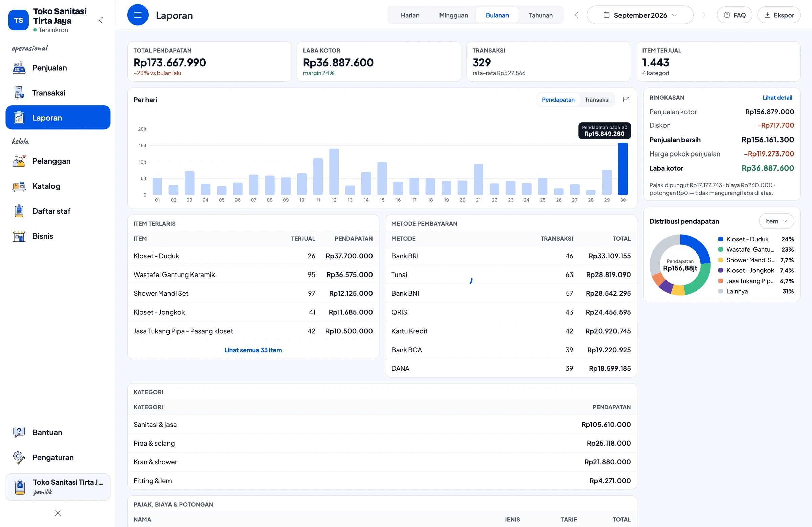Go to the next month arrow
The width and height of the screenshot is (812, 527).
[704, 15]
